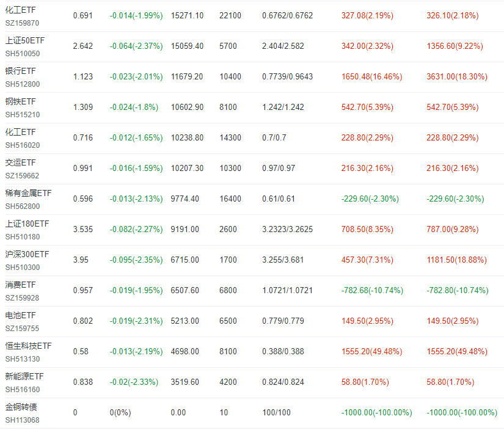Open 稀有金属ETF fund name
The image size is (504, 430).
tap(28, 193)
